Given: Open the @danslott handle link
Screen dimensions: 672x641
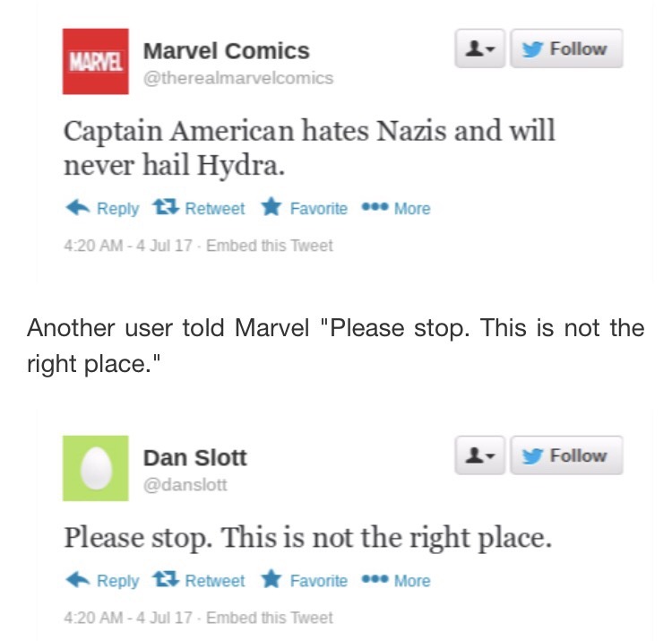Looking at the screenshot, I should pyautogui.click(x=185, y=484).
